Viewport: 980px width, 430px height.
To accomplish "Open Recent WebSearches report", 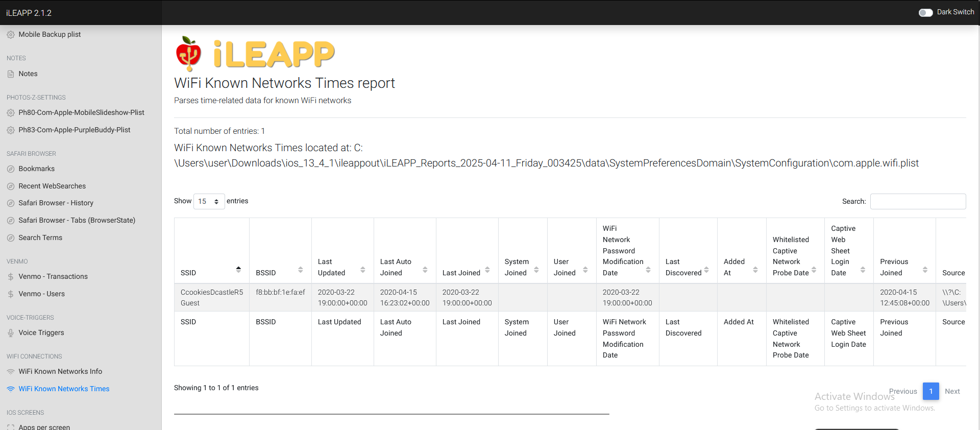I will click(52, 186).
